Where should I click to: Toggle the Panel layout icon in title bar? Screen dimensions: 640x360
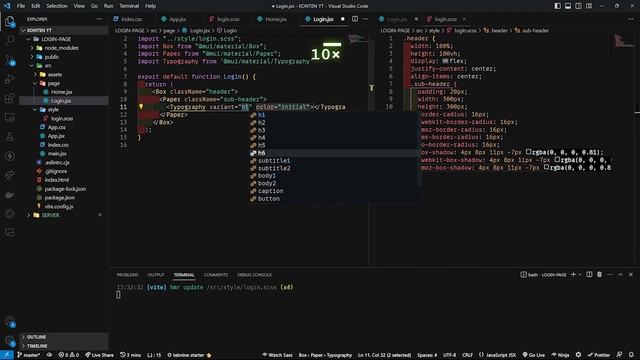[568, 6]
